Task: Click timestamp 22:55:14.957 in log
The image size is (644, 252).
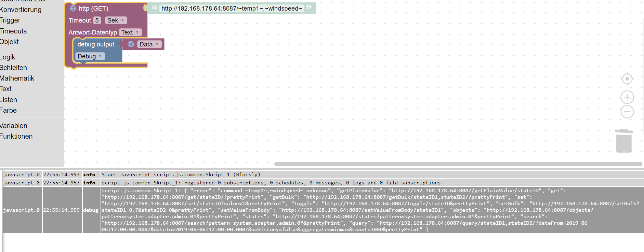Action: 61,183
